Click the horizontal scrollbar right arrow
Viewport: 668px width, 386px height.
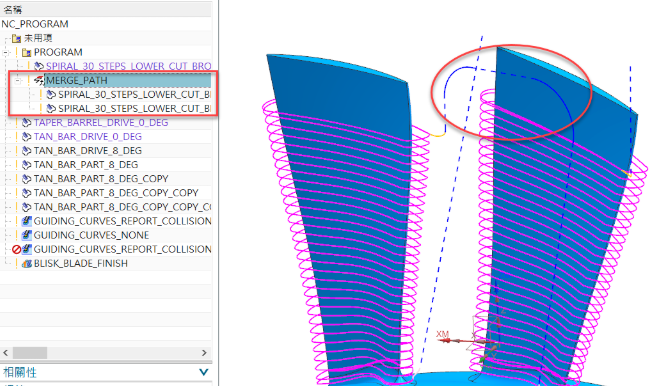(204, 353)
